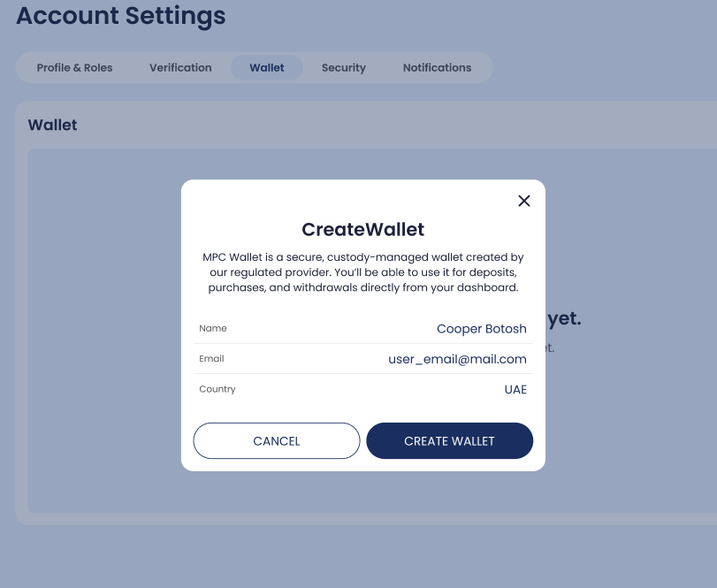Image resolution: width=717 pixels, height=588 pixels.
Task: Confirm with the CREATE WALLET button
Action: pyautogui.click(x=449, y=441)
